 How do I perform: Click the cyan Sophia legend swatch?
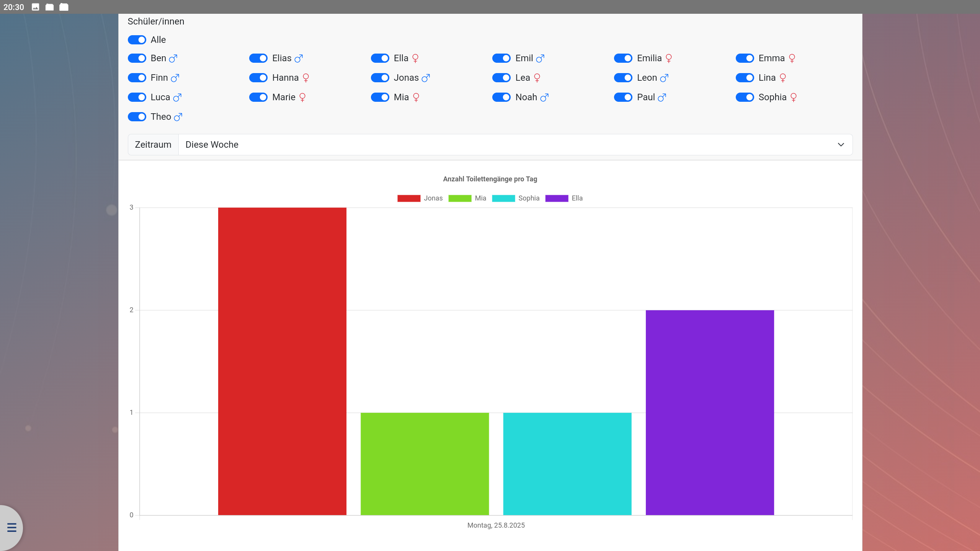click(x=503, y=198)
